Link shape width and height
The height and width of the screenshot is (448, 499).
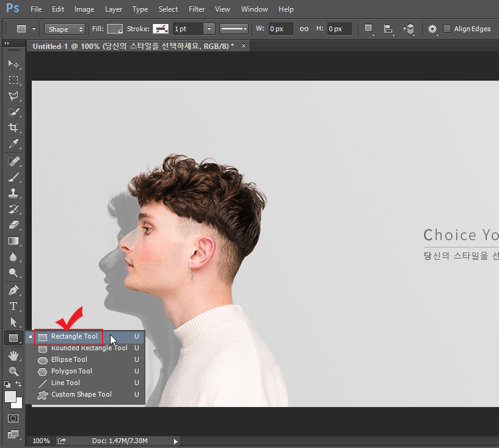pos(304,29)
